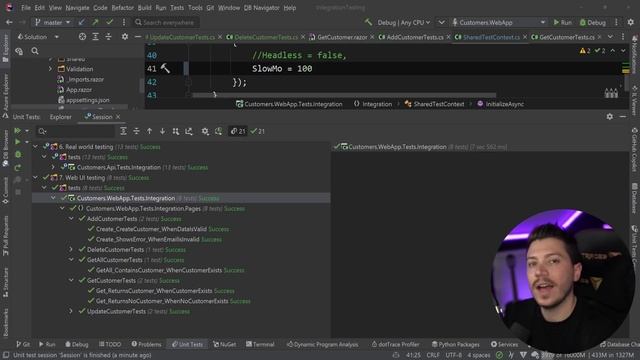Click the rerun failed tests icon
The width and height of the screenshot is (640, 360).
(x=18, y=168)
